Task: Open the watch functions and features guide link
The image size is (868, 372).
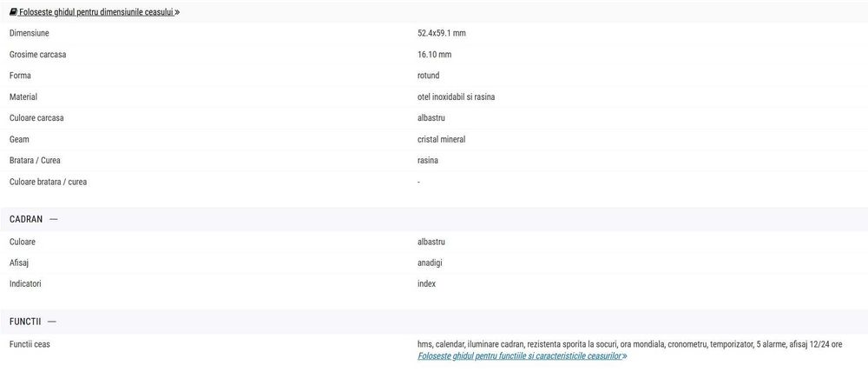Action: [519, 356]
